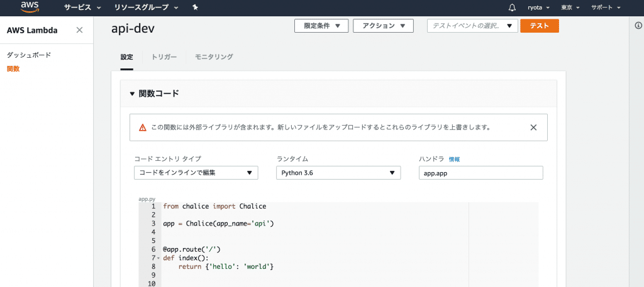Viewport: 644px width, 287px height.
Task: Fold the code at line 7
Action: click(158, 258)
